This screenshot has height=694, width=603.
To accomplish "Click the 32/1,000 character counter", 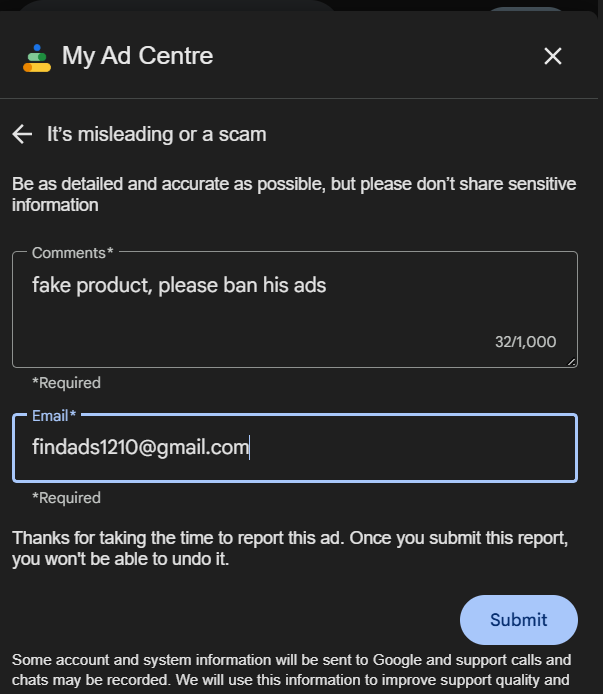I will [x=525, y=342].
